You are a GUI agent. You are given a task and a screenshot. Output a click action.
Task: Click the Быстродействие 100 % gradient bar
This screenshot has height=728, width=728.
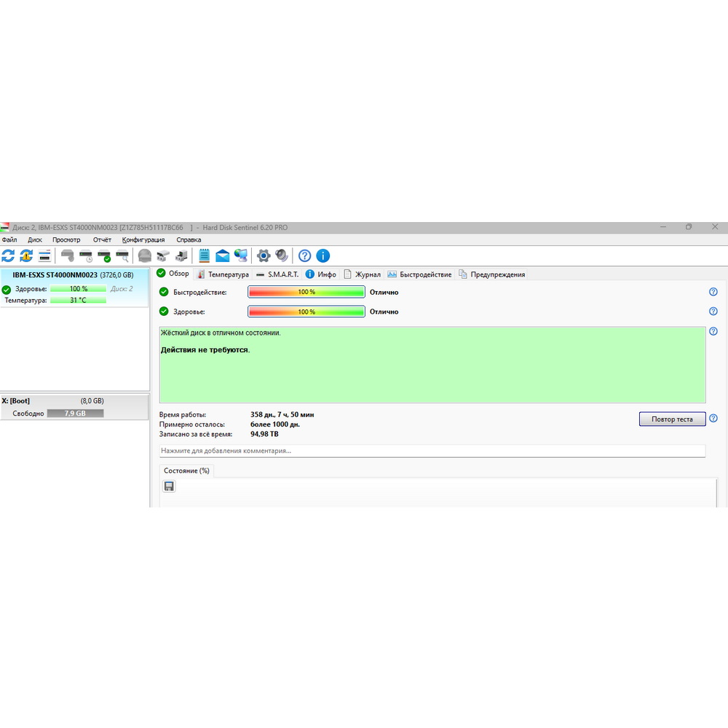[306, 292]
